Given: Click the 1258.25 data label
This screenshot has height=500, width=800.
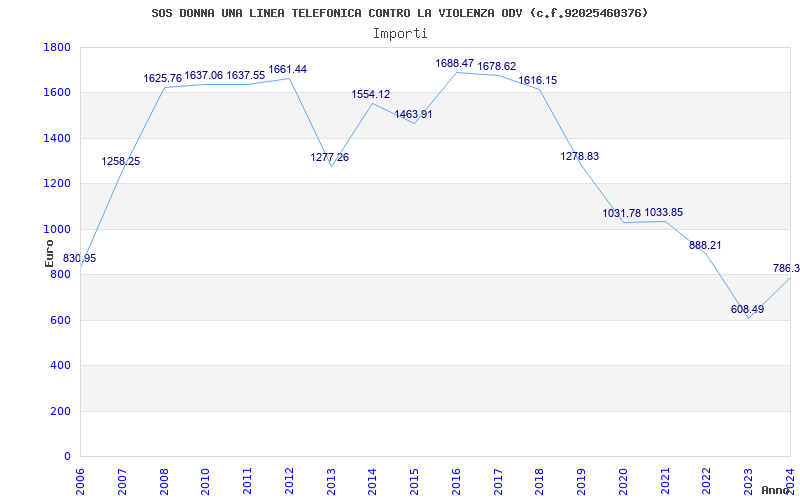Looking at the screenshot, I should click(121, 162).
